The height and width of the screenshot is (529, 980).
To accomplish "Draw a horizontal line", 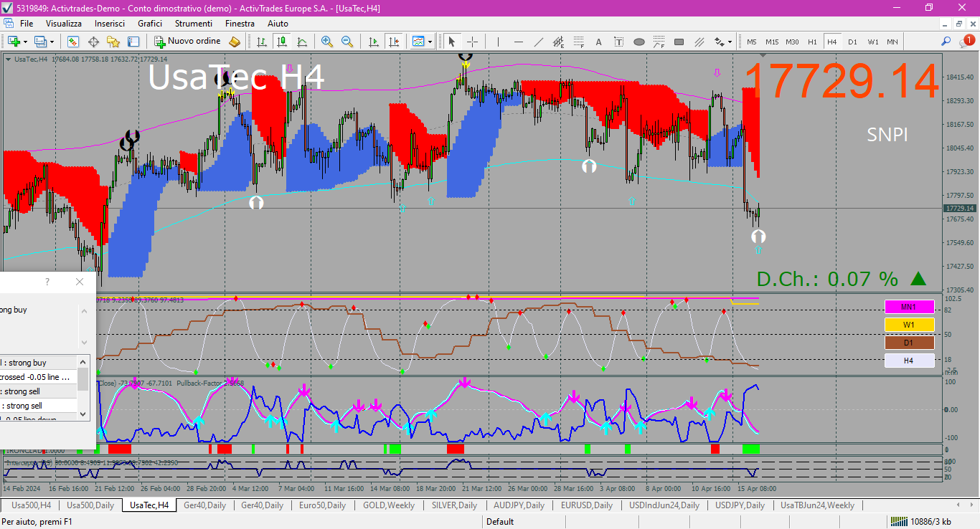I will click(518, 42).
